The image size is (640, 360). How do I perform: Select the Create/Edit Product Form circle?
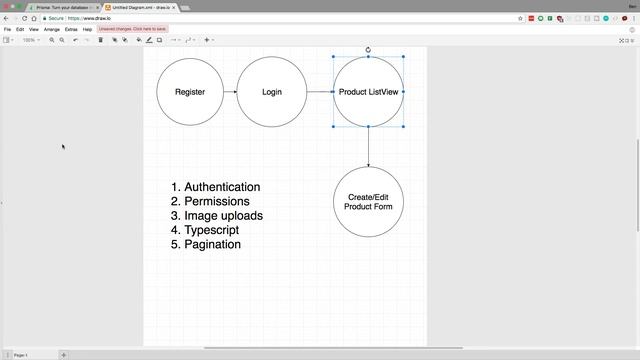[x=368, y=202]
